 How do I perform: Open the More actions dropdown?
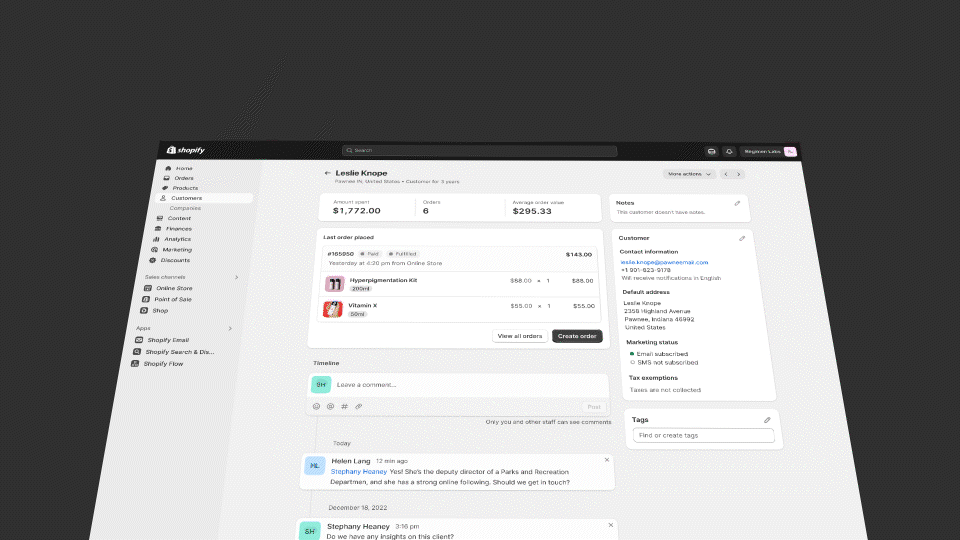(x=689, y=174)
